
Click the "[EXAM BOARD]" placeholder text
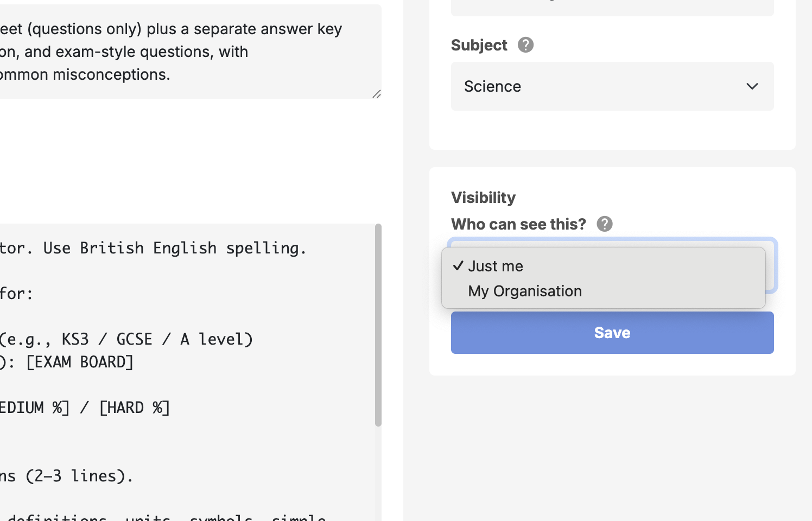(x=80, y=362)
